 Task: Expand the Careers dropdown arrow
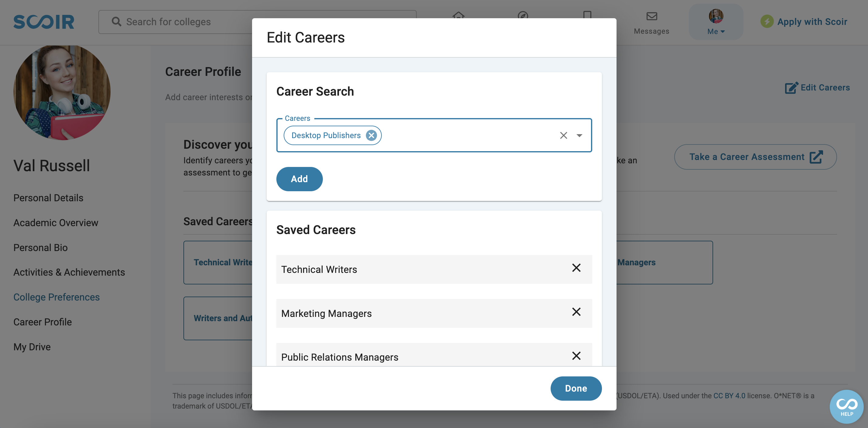click(579, 135)
